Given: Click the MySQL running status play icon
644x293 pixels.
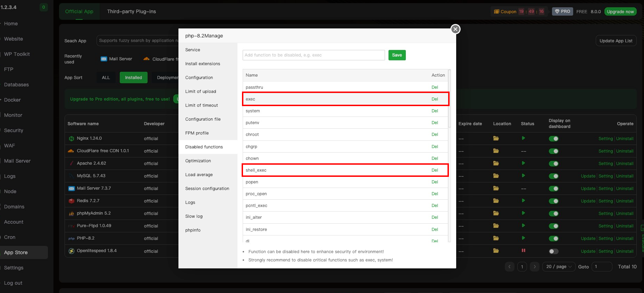Looking at the screenshot, I should (523, 175).
